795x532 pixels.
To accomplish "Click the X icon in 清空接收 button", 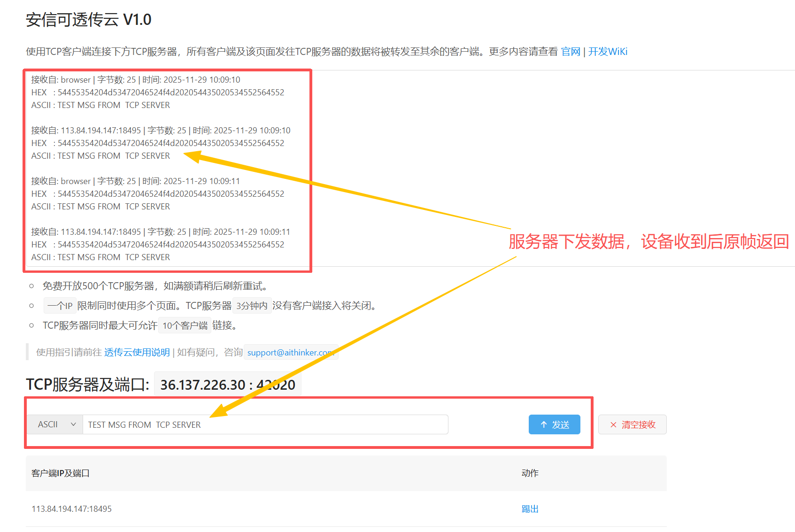I will pos(613,424).
